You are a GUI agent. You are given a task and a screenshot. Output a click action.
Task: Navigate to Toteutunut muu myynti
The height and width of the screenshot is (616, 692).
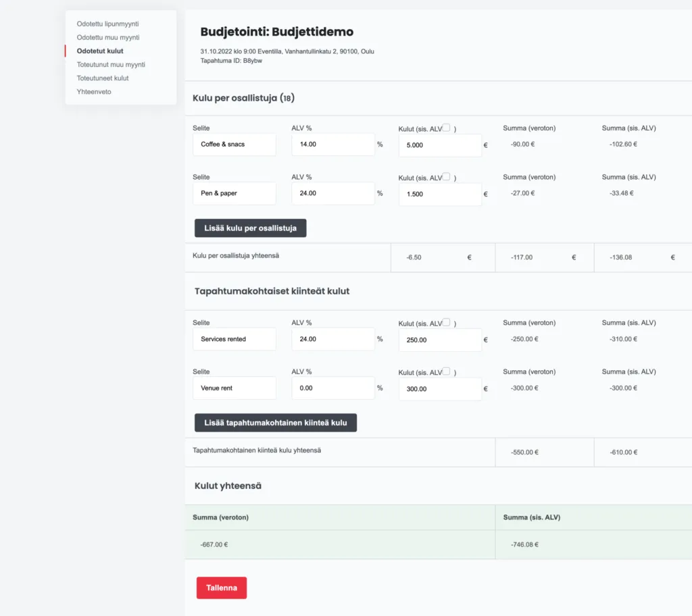(x=111, y=64)
